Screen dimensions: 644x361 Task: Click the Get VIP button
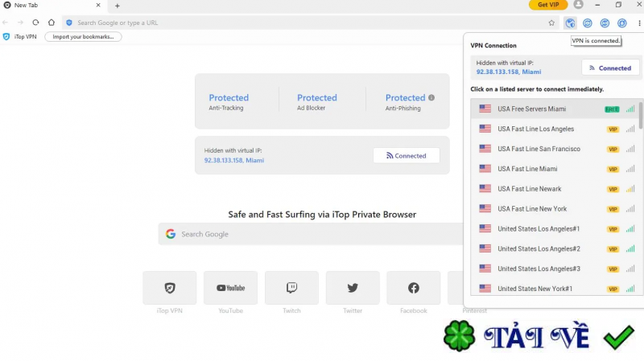548,5
